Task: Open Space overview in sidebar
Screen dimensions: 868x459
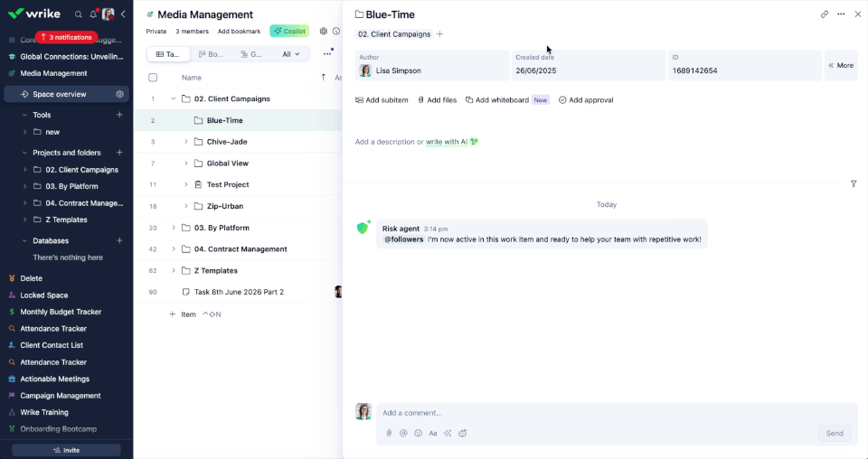Action: coord(66,94)
